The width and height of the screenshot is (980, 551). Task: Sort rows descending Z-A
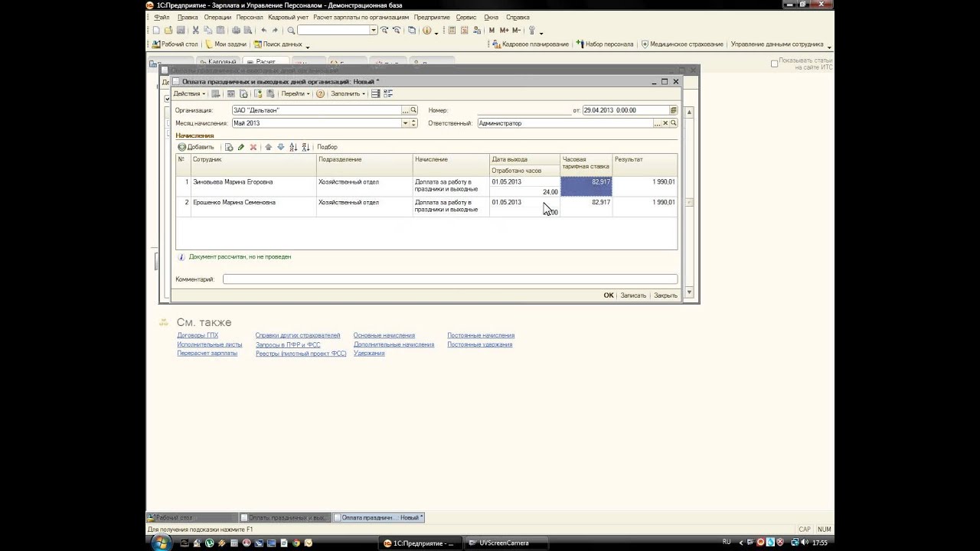pyautogui.click(x=305, y=147)
